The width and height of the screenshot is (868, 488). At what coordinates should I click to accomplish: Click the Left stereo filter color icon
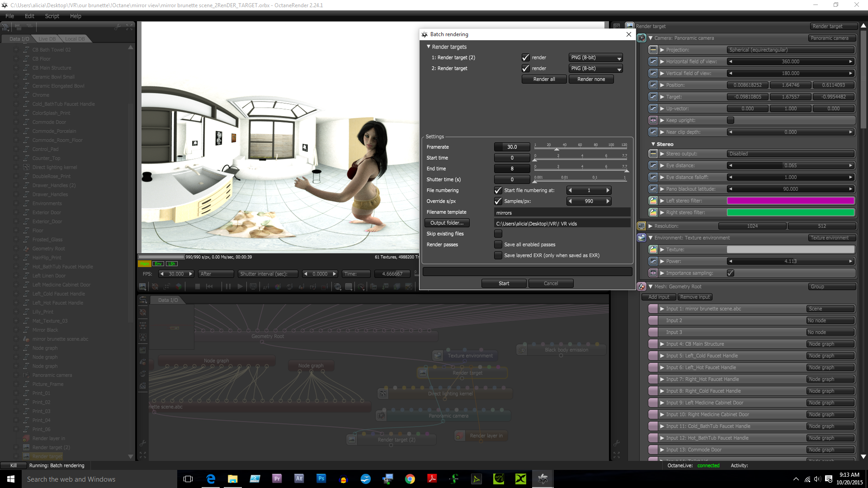coord(653,201)
